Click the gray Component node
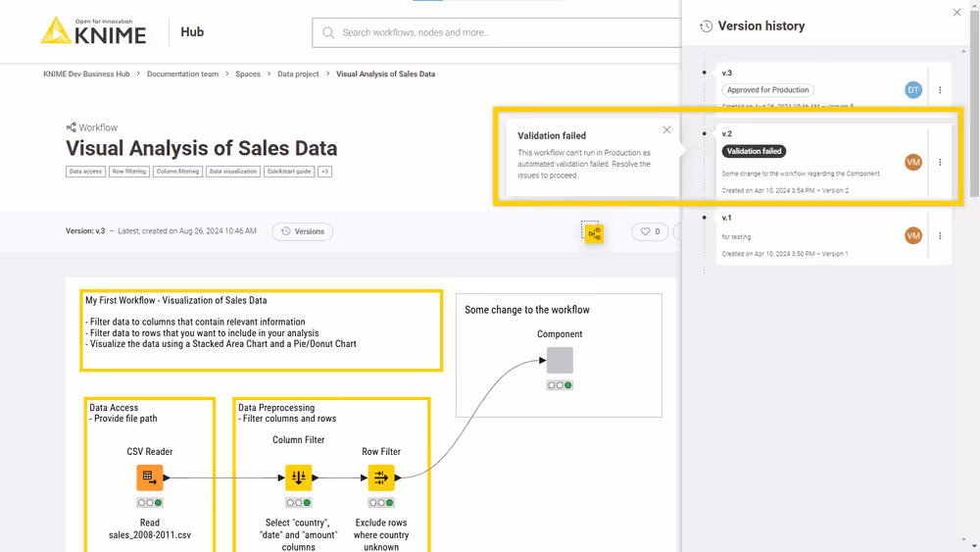The width and height of the screenshot is (980, 552). (560, 360)
